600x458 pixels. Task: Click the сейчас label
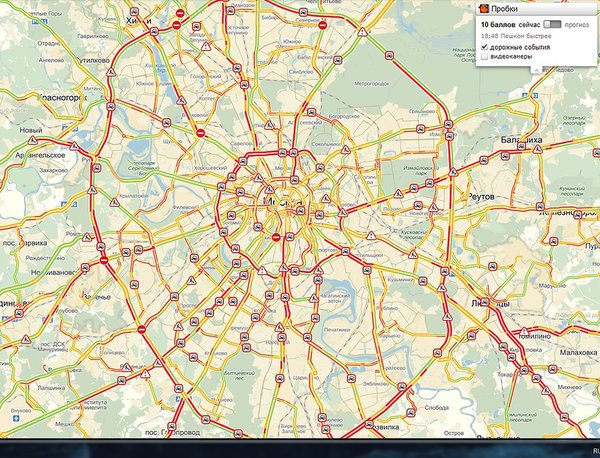click(527, 23)
